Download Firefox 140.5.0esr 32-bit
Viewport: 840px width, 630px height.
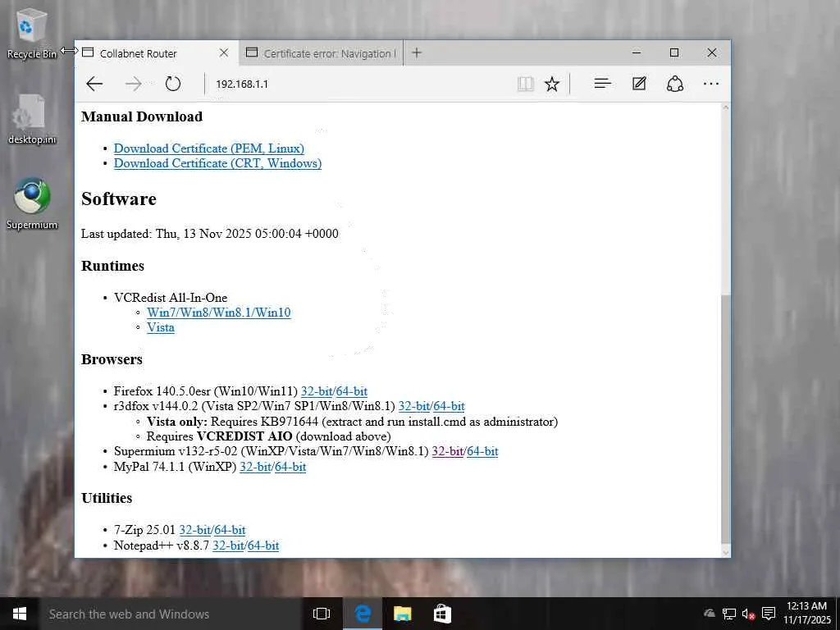point(317,391)
